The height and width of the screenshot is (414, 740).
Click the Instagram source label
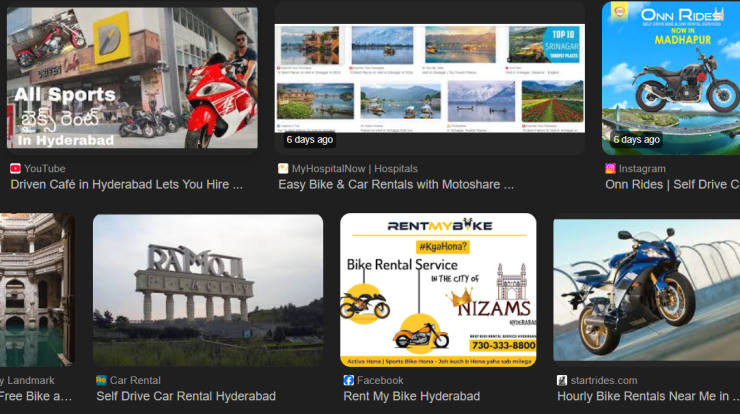[x=642, y=169]
